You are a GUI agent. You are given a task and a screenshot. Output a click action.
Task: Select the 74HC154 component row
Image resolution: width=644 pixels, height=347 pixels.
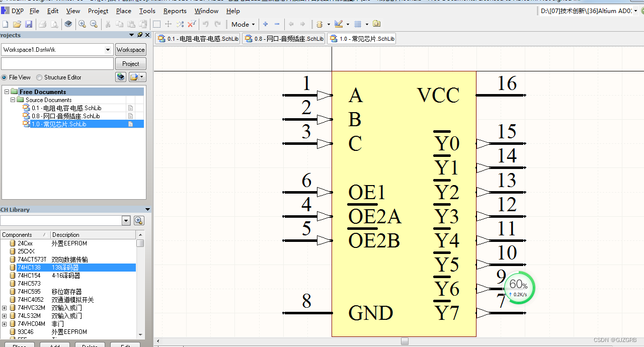click(x=68, y=276)
